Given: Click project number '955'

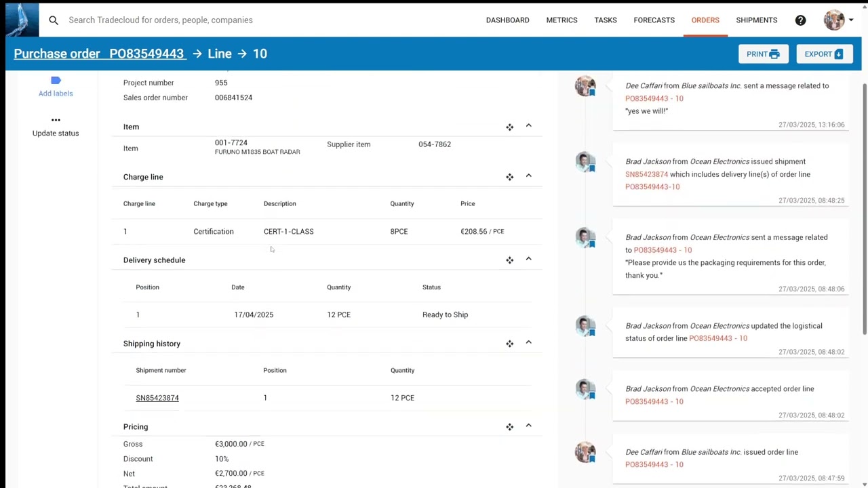Looking at the screenshot, I should (221, 83).
